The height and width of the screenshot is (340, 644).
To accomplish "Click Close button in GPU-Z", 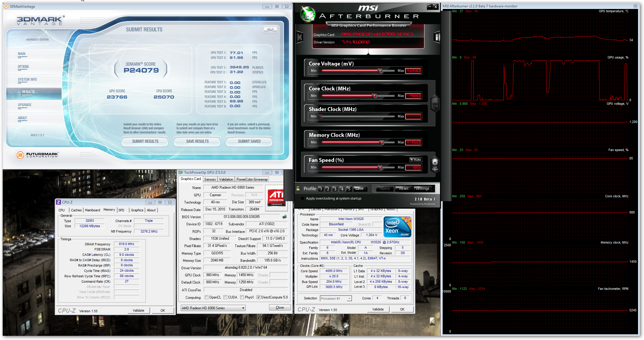I will click(x=280, y=307).
